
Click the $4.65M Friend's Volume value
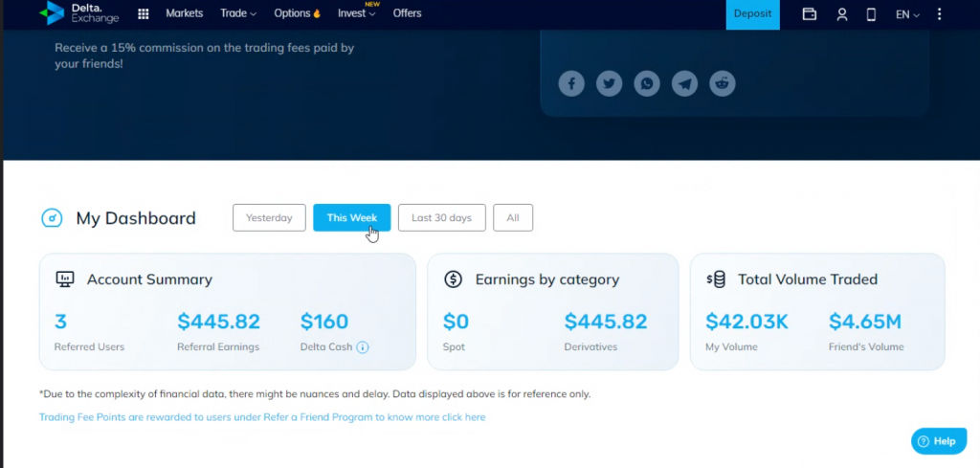(x=865, y=322)
